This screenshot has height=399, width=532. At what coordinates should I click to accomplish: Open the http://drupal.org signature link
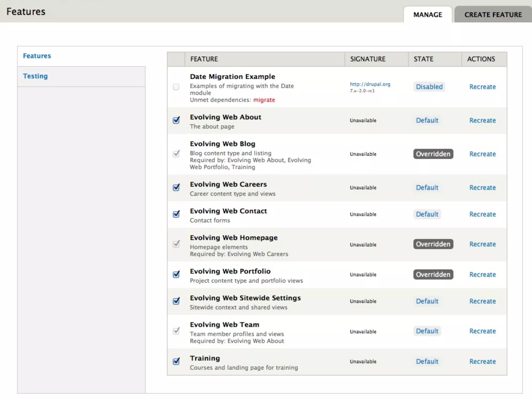click(370, 84)
